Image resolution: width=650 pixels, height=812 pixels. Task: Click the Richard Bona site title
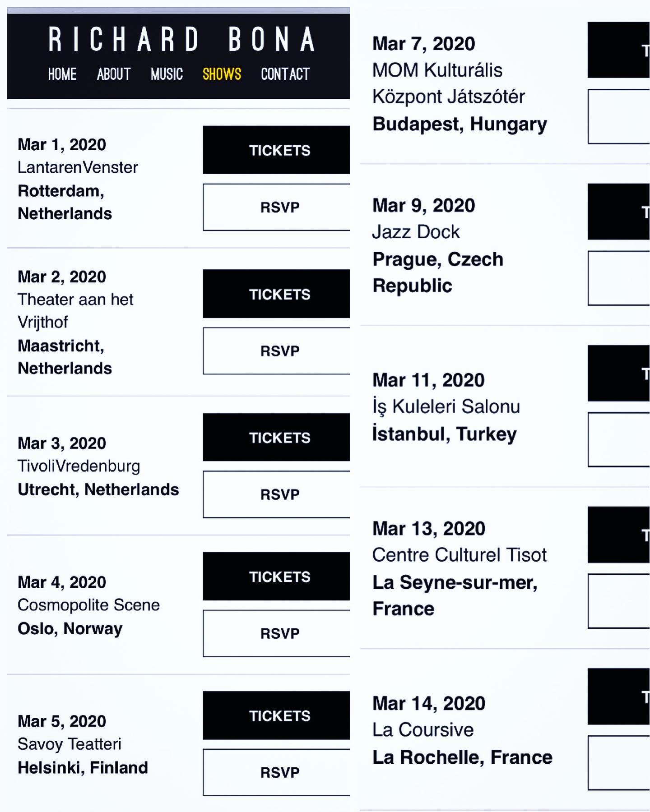click(x=182, y=39)
